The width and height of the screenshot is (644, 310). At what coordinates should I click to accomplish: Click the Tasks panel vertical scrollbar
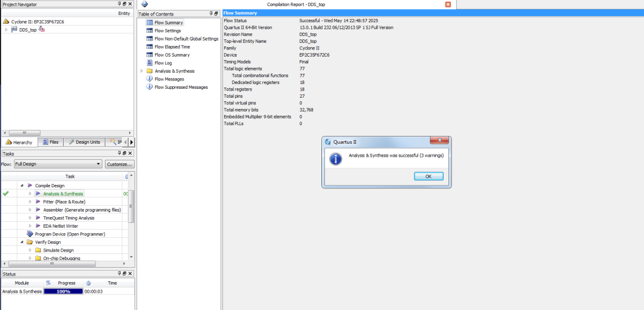[x=131, y=203]
